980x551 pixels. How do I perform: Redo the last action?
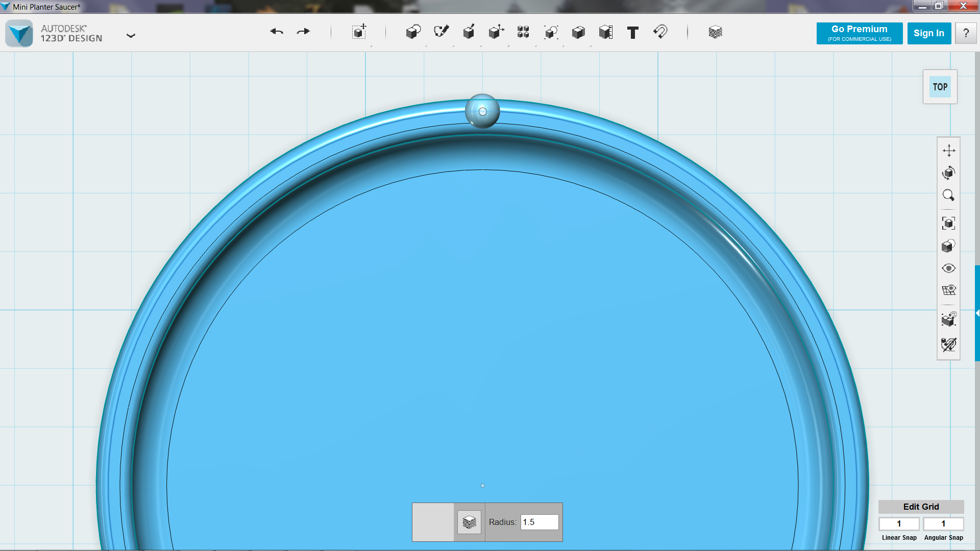[x=304, y=32]
